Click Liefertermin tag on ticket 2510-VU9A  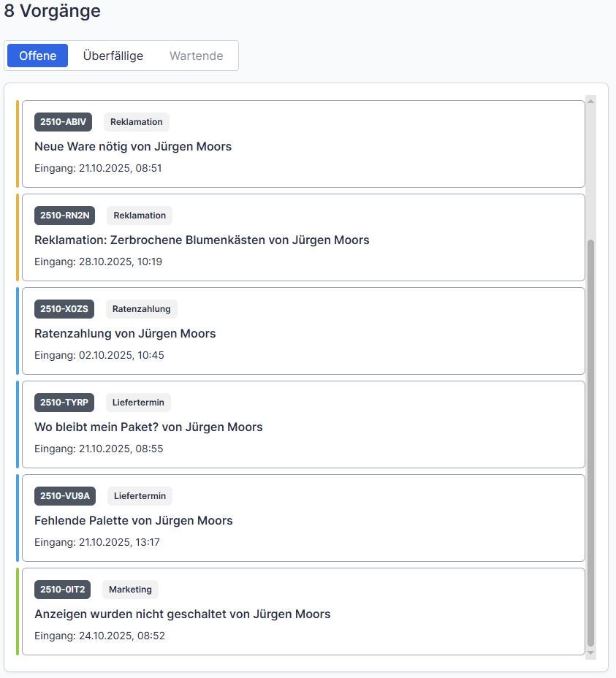(x=140, y=496)
